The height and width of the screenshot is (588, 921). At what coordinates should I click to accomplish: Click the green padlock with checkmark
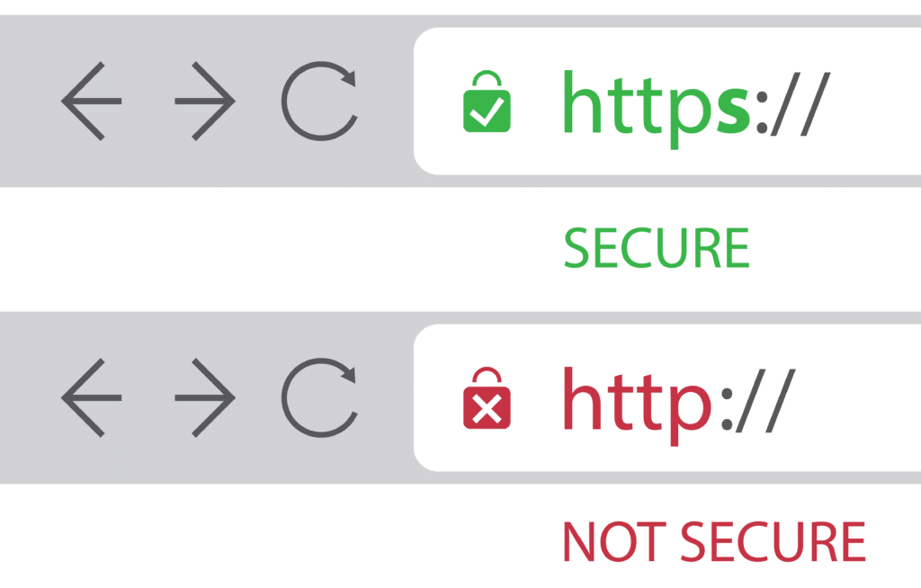[x=487, y=102]
